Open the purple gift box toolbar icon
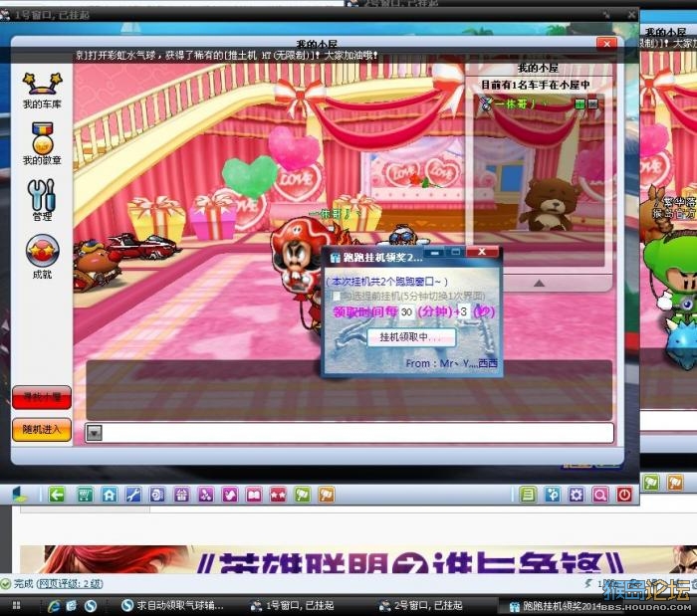The height and width of the screenshot is (616, 697). 181,495
